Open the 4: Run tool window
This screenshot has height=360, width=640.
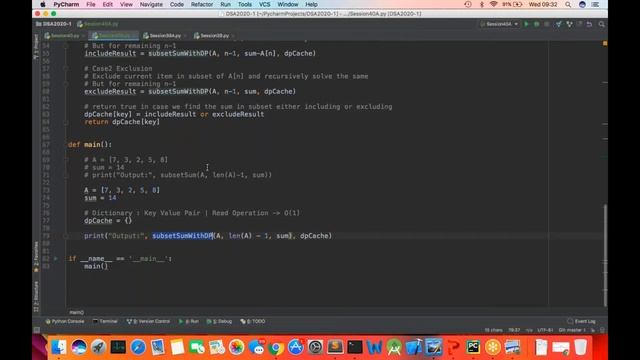coord(189,321)
